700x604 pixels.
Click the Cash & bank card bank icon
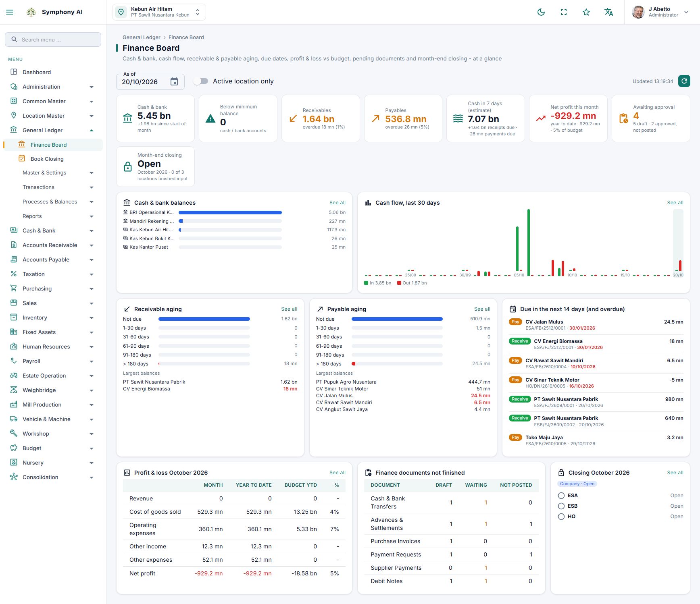127,118
